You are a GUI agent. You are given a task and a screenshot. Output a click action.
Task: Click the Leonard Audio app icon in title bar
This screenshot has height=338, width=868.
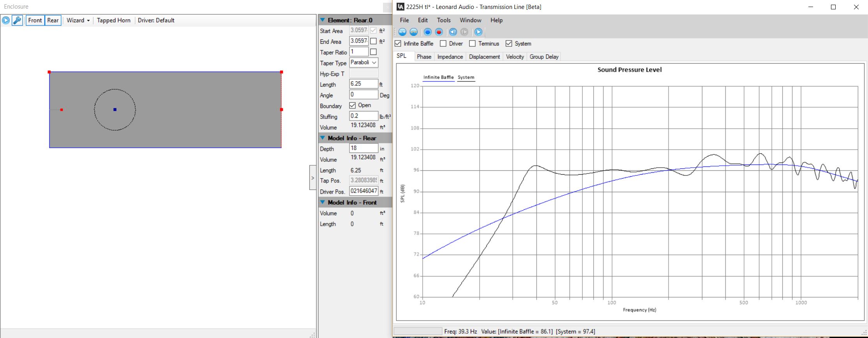pyautogui.click(x=400, y=7)
